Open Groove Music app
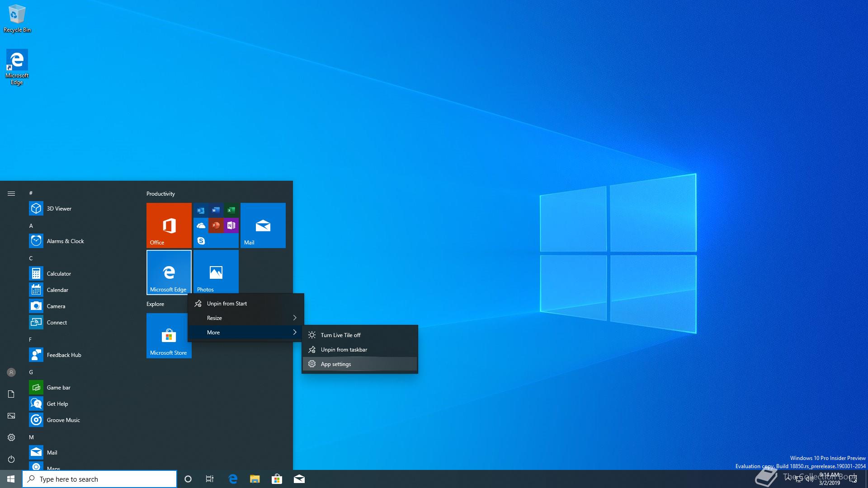This screenshot has width=868, height=488. point(63,420)
